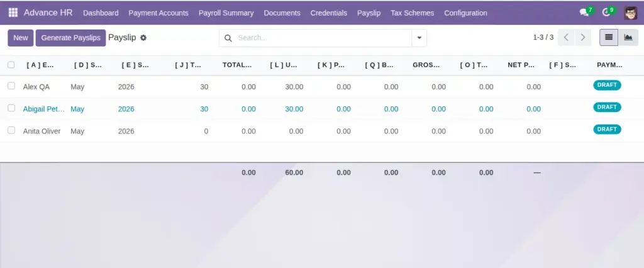Click the Payslip breadcrumb title
644x268 pixels.
[122, 37]
